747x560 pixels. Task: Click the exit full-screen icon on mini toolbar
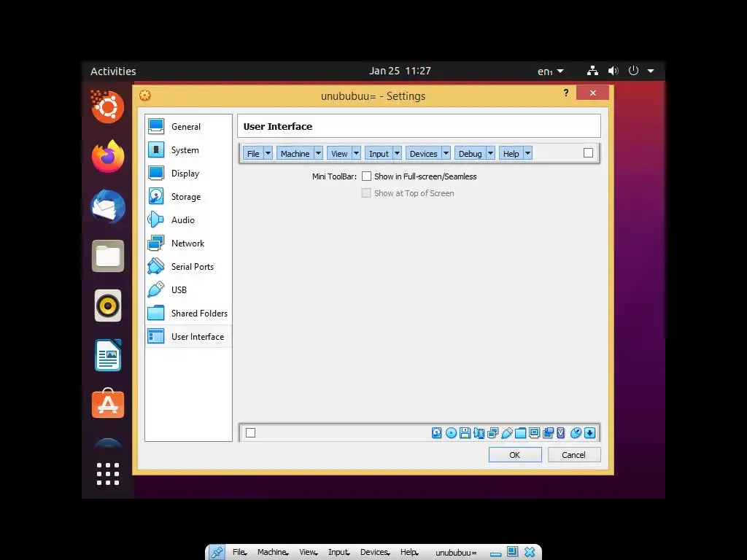[513, 552]
